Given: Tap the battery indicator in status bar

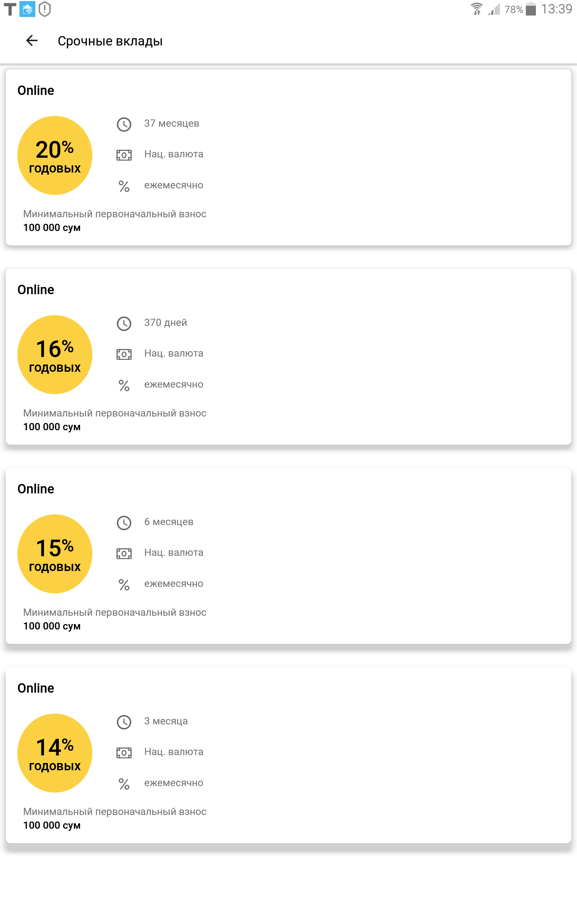Looking at the screenshot, I should 531,9.
